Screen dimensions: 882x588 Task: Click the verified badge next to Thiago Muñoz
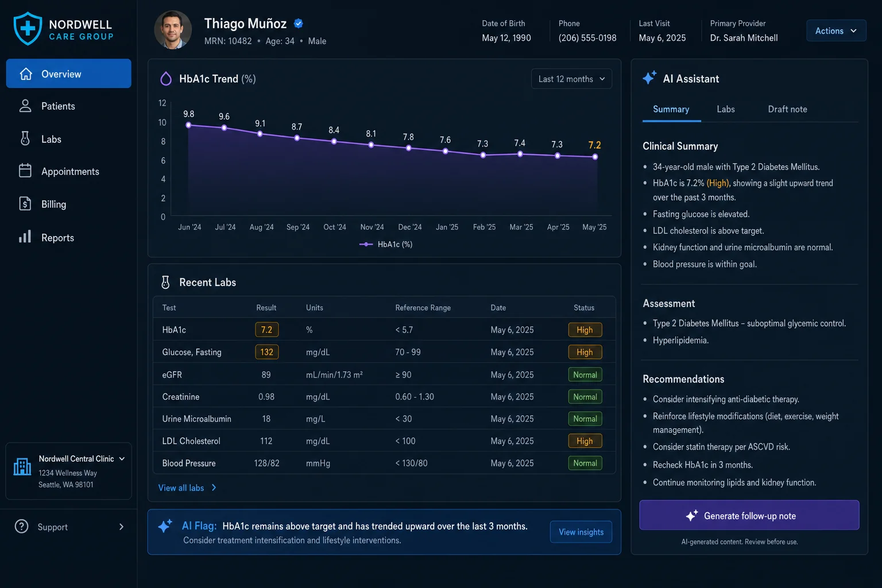tap(299, 24)
